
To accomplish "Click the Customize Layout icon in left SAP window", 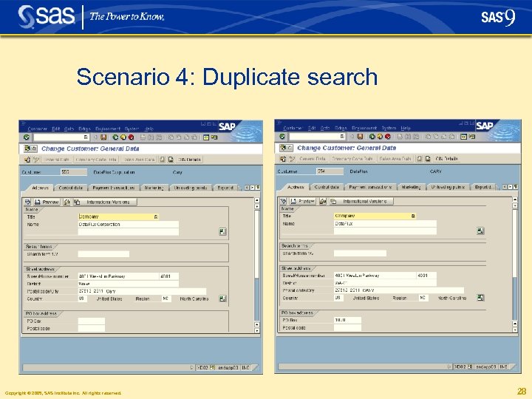I will pos(214,137).
